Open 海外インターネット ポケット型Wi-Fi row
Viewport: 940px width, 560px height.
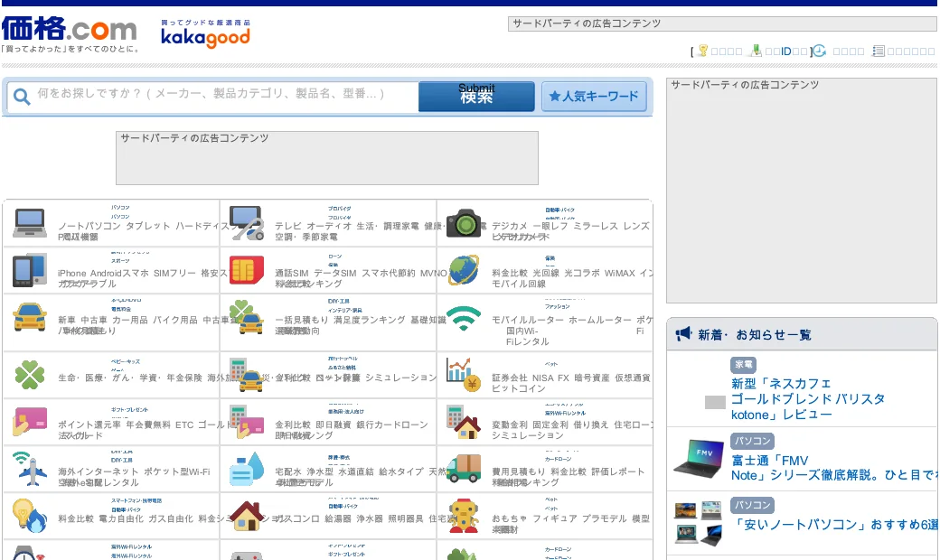click(134, 471)
